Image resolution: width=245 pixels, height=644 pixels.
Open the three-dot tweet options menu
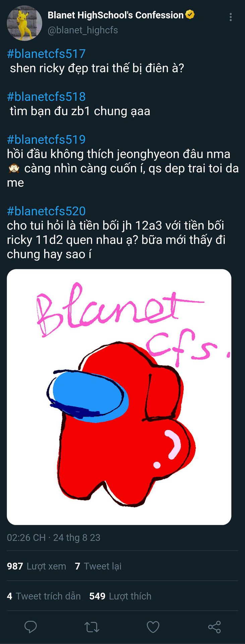[231, 17]
